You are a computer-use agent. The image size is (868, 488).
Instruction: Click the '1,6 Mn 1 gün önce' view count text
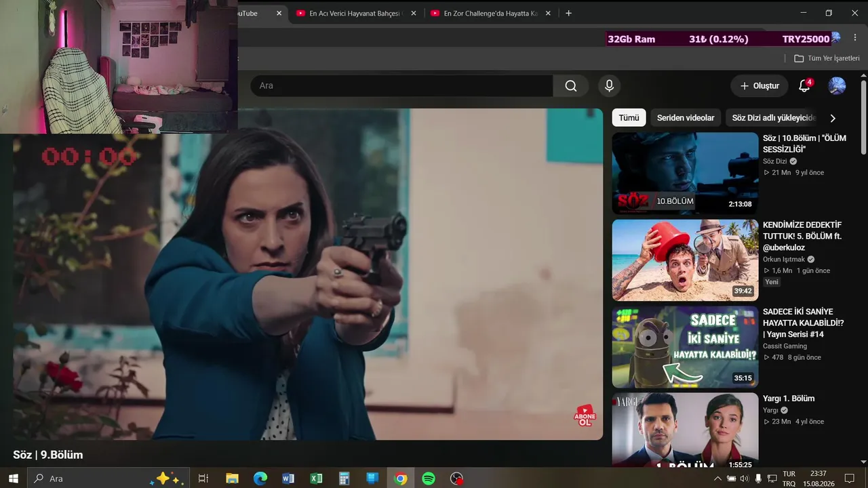pos(796,270)
